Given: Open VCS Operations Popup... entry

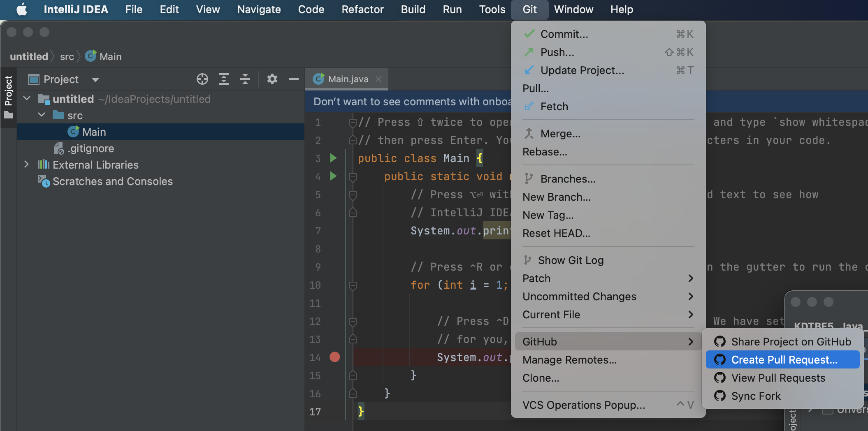Looking at the screenshot, I should pos(608,405).
